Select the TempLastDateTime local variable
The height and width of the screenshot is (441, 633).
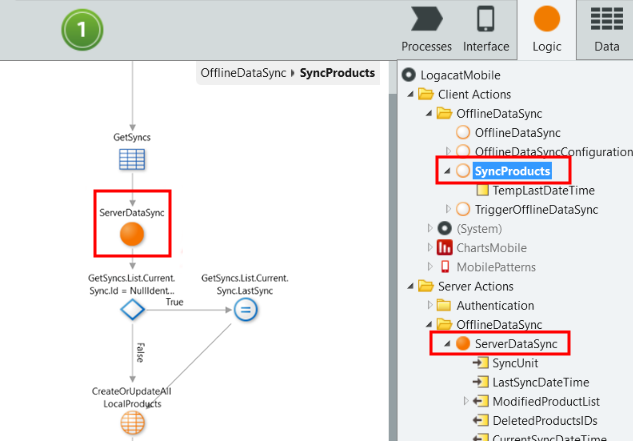532,190
